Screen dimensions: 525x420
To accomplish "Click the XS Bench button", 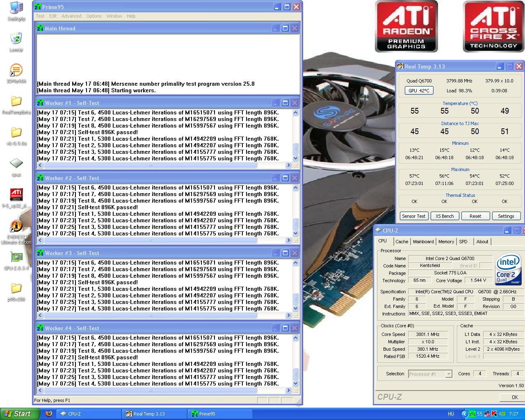I will 445,216.
